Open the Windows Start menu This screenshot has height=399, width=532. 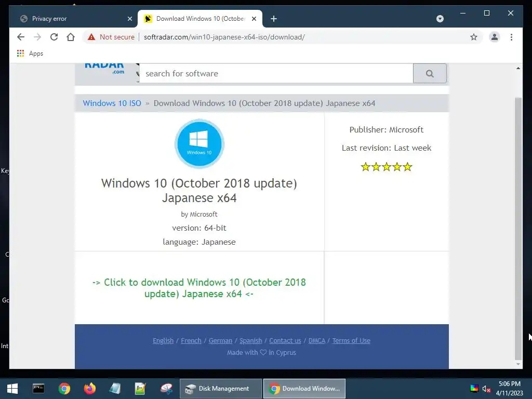tap(12, 389)
